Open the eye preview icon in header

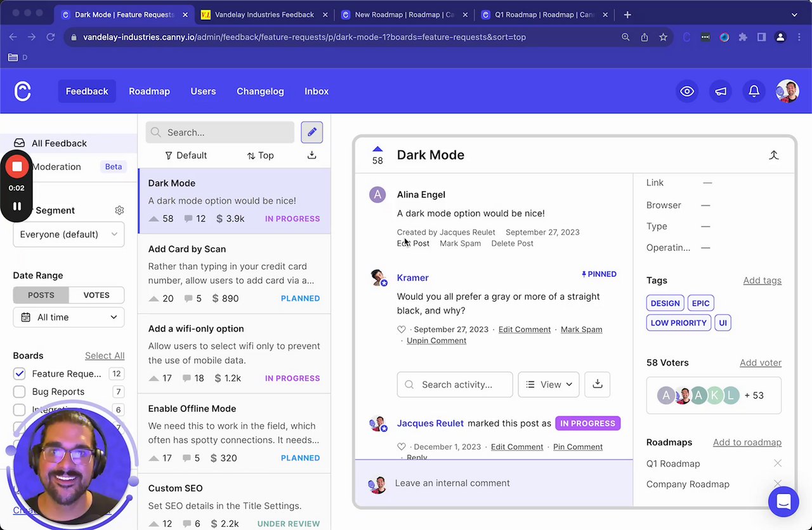click(x=687, y=91)
